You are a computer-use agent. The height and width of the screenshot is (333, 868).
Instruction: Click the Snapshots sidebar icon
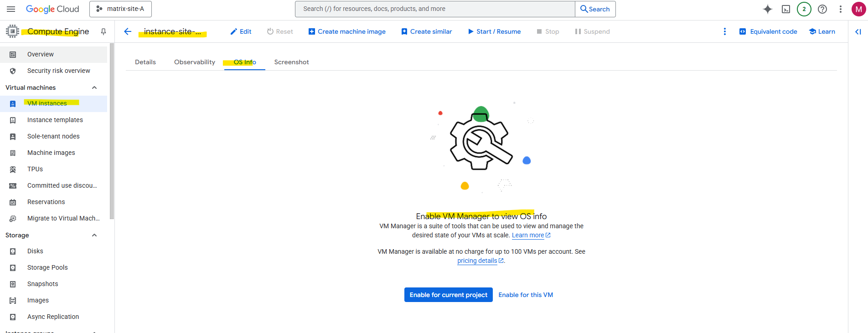(13, 284)
